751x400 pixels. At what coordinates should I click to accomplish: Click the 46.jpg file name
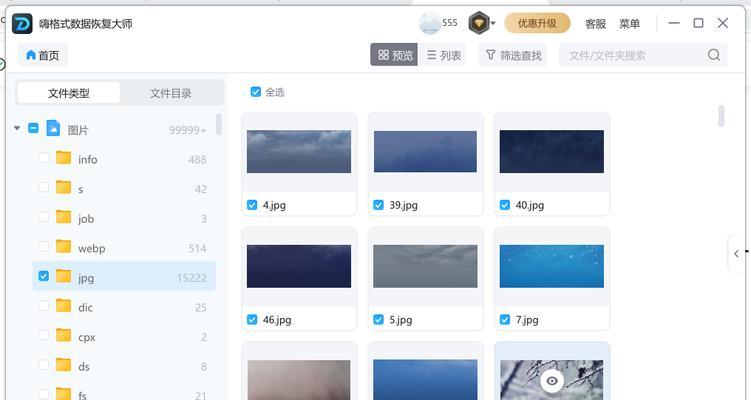point(277,320)
